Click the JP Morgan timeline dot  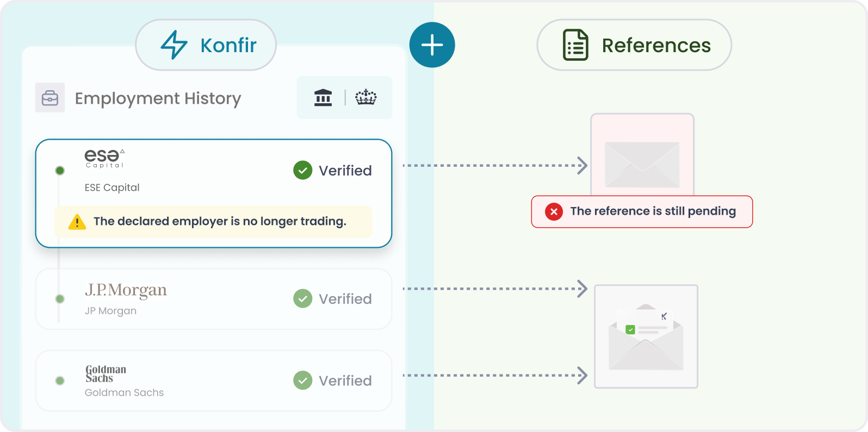(60, 299)
